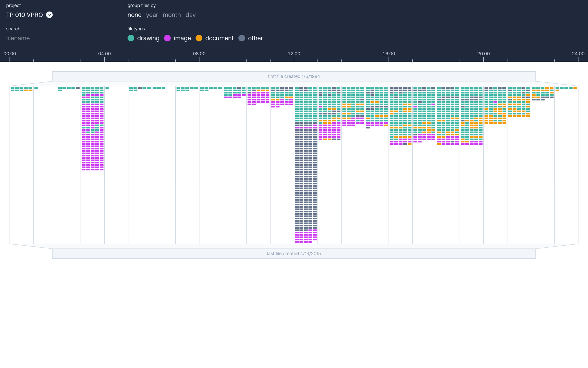Group files by day

190,15
